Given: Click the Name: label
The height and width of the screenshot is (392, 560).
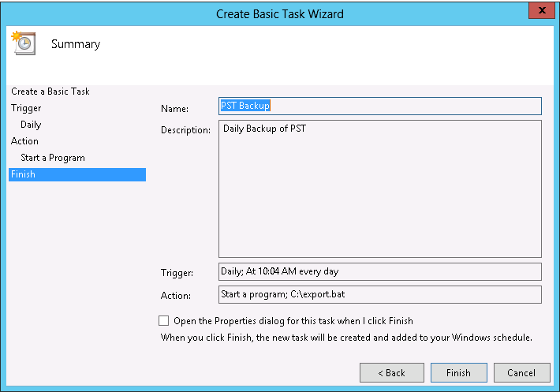Looking at the screenshot, I should coord(174,109).
